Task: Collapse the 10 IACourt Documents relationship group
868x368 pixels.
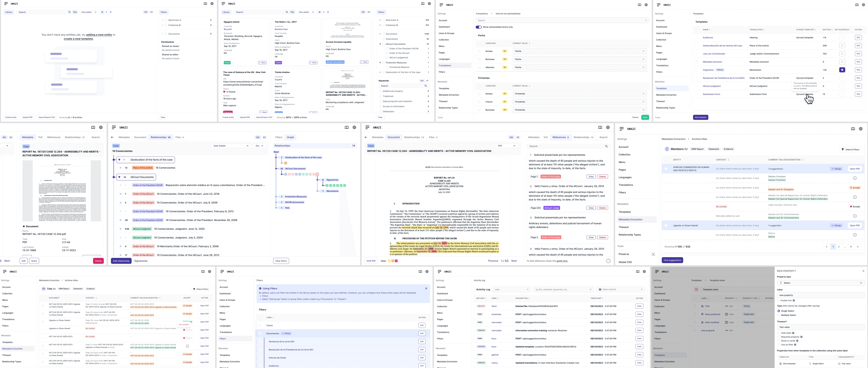Action: coord(119,177)
